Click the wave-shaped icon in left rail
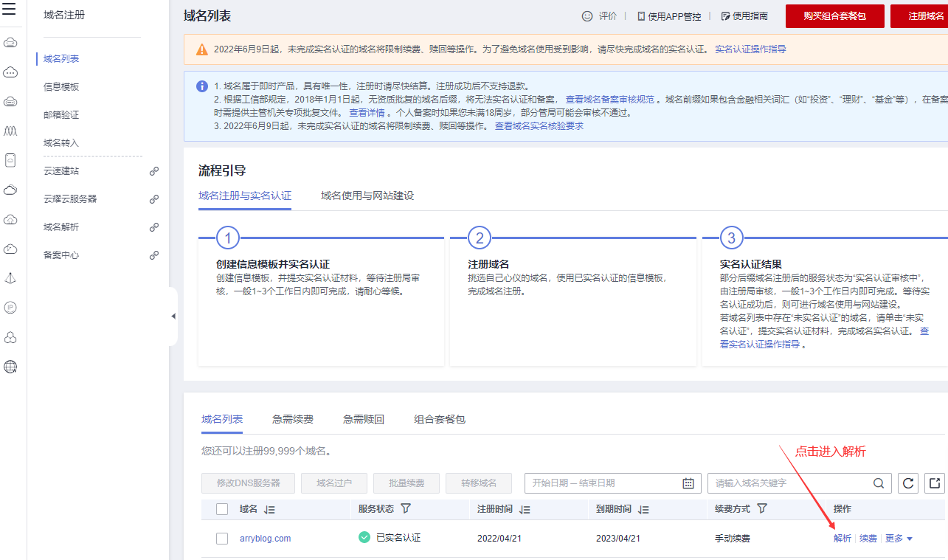This screenshot has height=560, width=948. [x=10, y=131]
